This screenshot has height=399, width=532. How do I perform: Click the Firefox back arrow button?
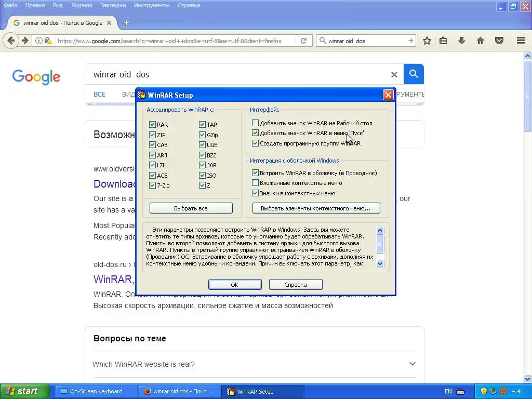click(11, 41)
